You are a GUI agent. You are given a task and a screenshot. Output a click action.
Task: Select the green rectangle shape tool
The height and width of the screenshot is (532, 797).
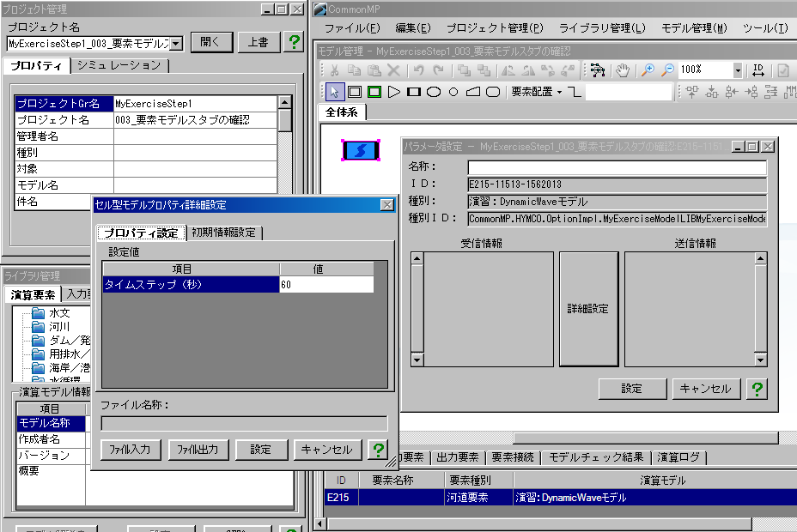click(374, 92)
